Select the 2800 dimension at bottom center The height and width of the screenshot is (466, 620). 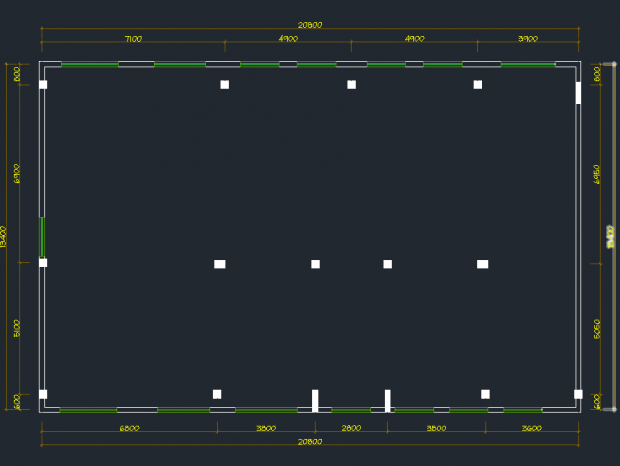(x=351, y=428)
